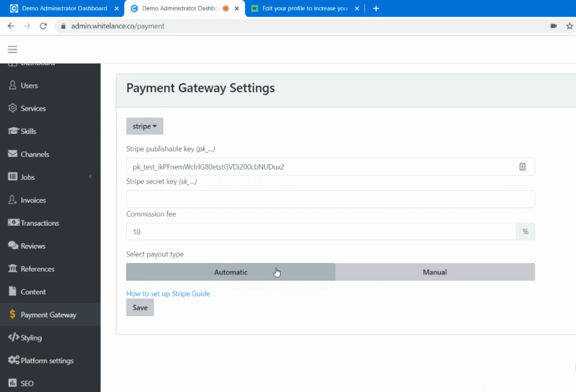
Task: Click the Save button
Action: click(x=140, y=308)
